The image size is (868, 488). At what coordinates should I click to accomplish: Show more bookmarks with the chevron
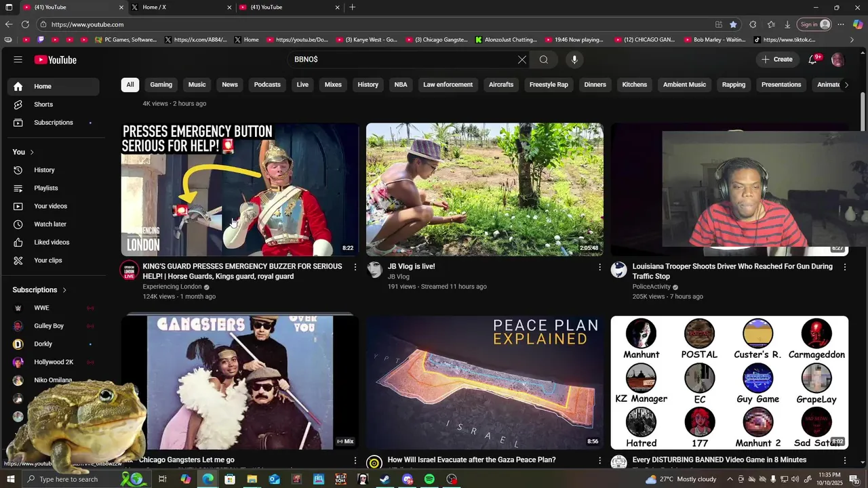(x=852, y=40)
